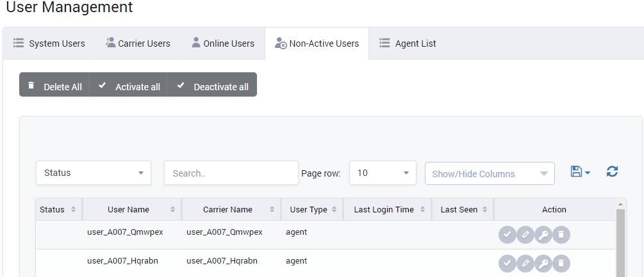Open the save/export dropdown icon
The height and width of the screenshot is (277, 644).
(x=579, y=171)
